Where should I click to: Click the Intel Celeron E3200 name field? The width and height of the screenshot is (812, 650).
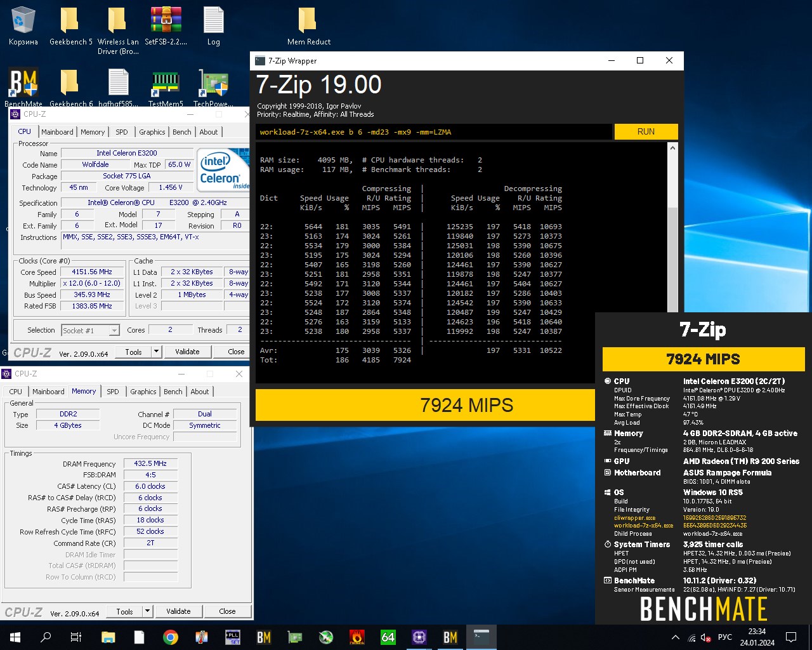coord(127,153)
